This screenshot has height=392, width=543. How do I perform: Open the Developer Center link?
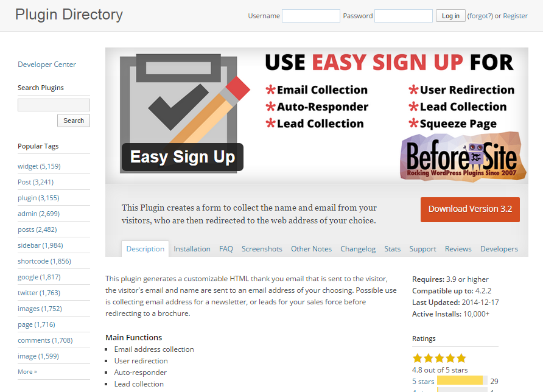(47, 65)
